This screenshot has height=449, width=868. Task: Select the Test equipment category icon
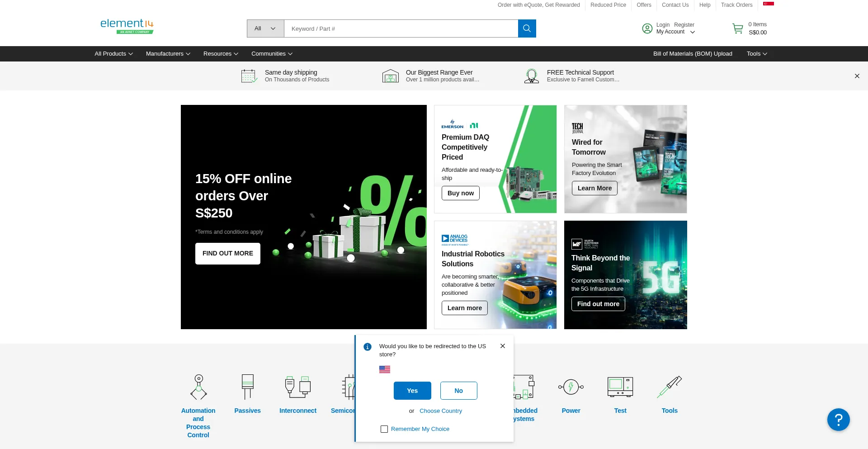[x=620, y=387]
